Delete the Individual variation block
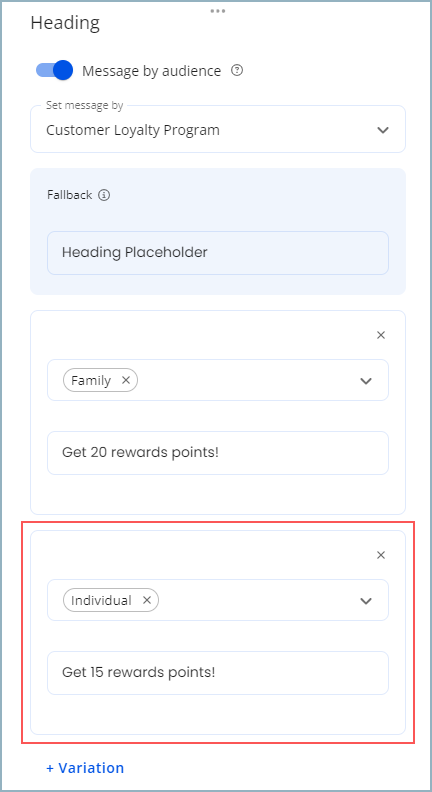The width and height of the screenshot is (432, 792). (381, 555)
